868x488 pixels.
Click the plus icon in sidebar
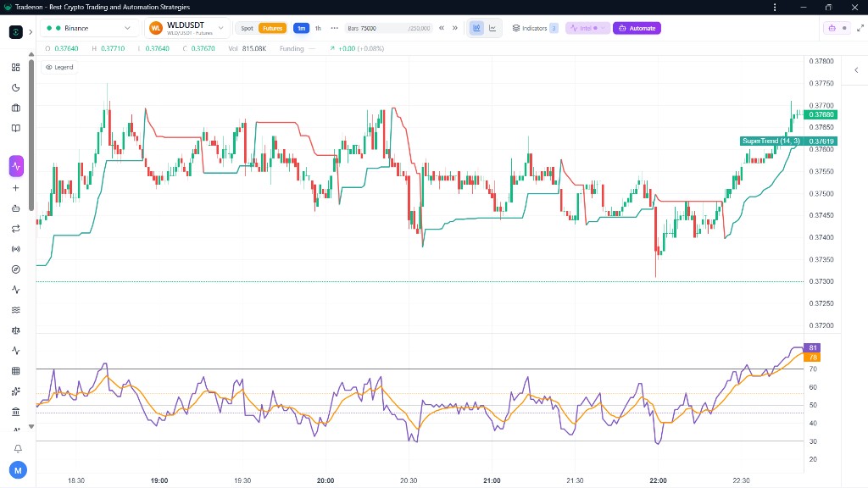click(x=15, y=188)
